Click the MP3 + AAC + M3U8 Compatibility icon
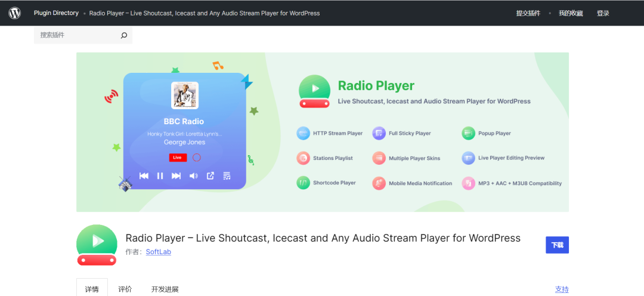Image resolution: width=644 pixels, height=296 pixels. pyautogui.click(x=468, y=183)
